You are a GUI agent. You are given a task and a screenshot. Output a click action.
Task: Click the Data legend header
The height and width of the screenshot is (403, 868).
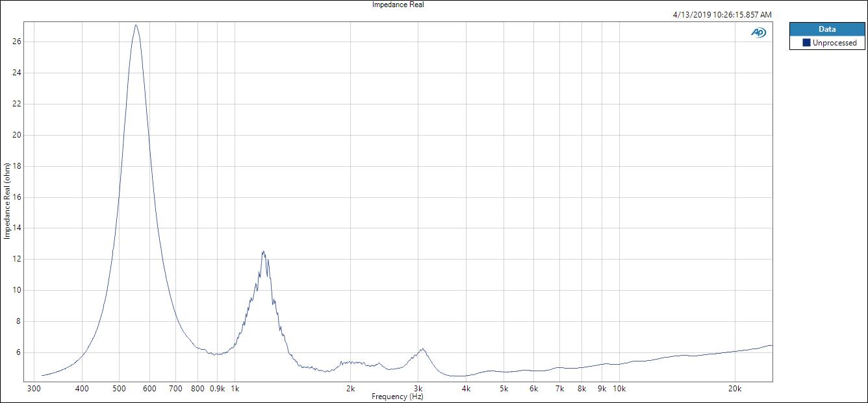coord(827,29)
